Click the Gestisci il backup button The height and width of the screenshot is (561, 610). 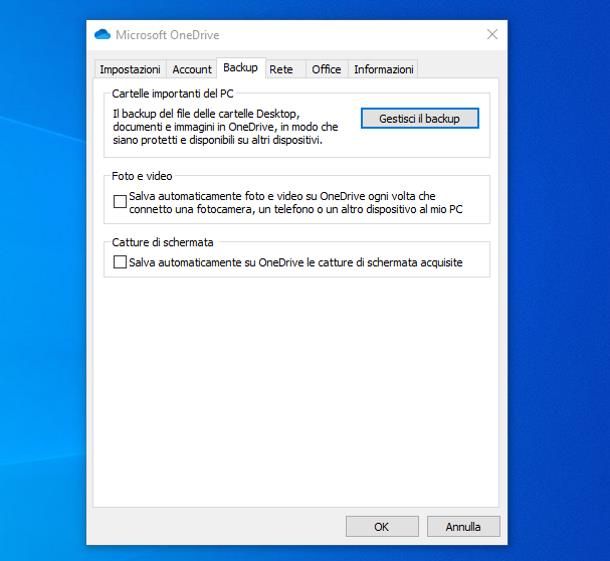click(420, 118)
